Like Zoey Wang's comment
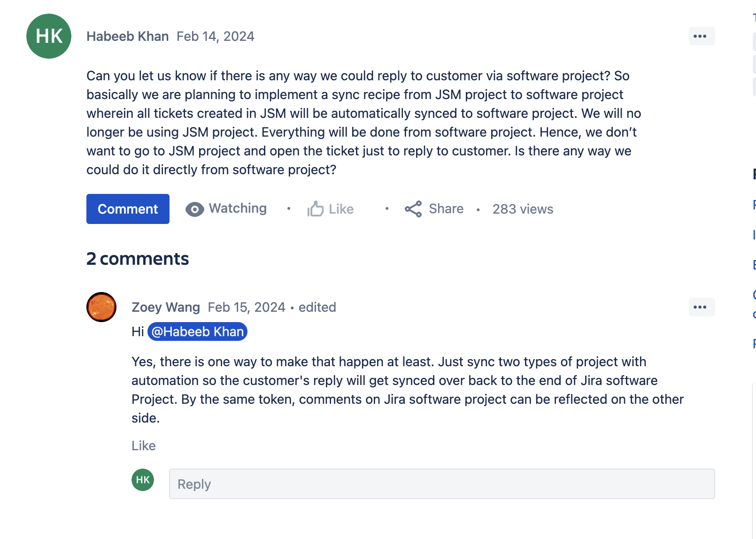Screen dimensions: 756x539 (x=144, y=446)
